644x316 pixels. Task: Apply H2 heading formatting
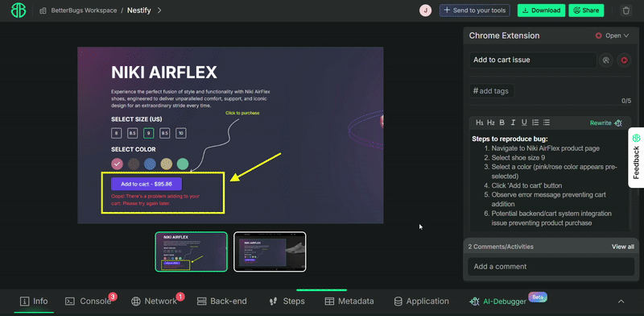point(491,123)
